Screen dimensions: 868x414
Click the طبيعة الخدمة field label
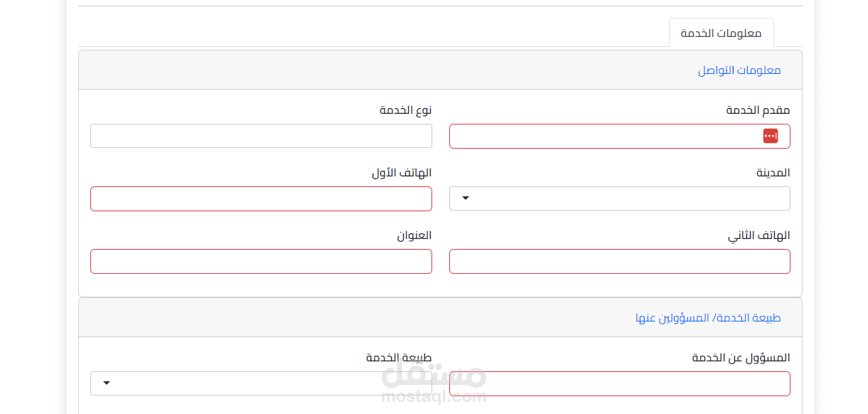click(x=399, y=358)
